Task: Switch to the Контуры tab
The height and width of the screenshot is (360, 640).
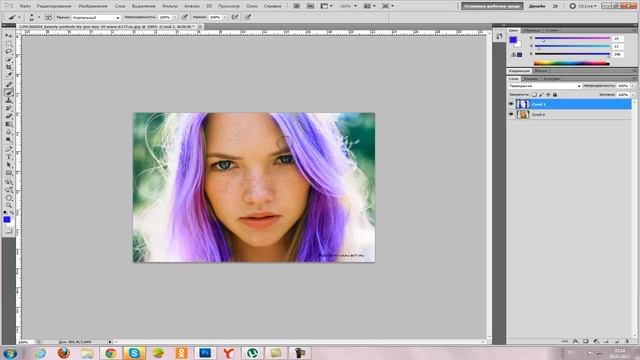Action: coord(551,78)
